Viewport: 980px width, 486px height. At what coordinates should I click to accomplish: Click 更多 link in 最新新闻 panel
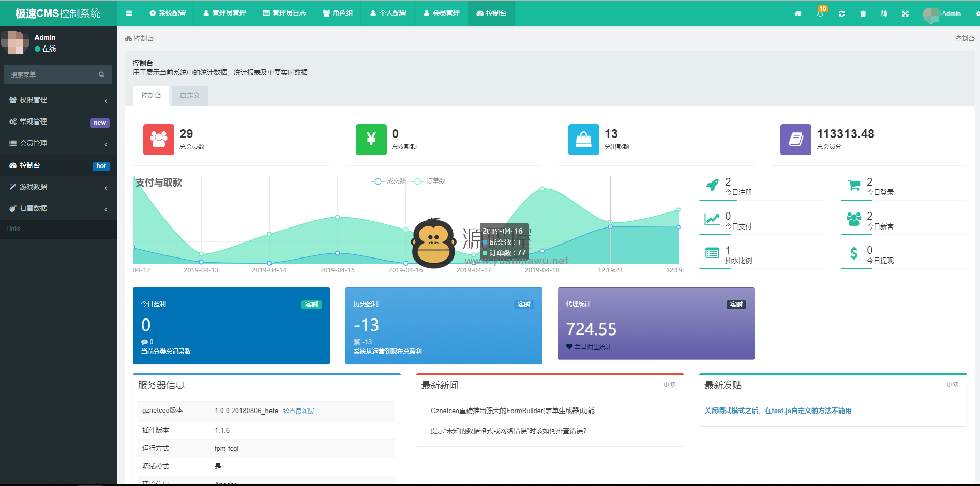(669, 385)
